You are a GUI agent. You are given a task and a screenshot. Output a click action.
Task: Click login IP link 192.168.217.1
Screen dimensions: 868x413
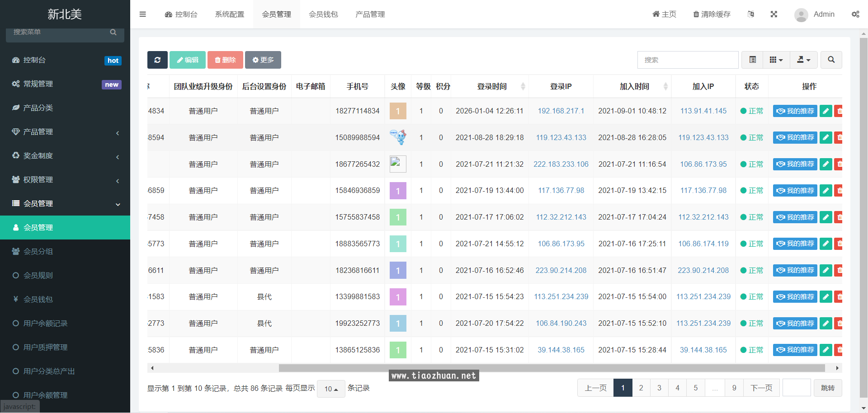(561, 111)
